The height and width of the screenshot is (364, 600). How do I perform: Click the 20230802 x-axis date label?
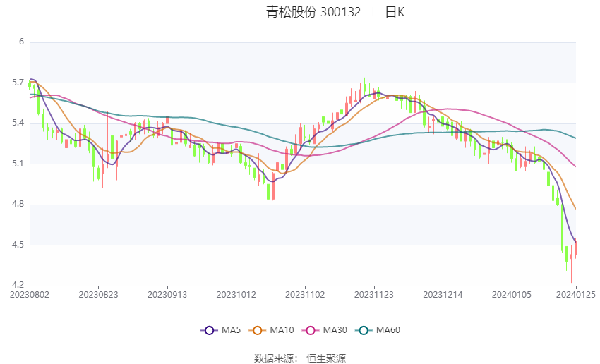(x=30, y=295)
